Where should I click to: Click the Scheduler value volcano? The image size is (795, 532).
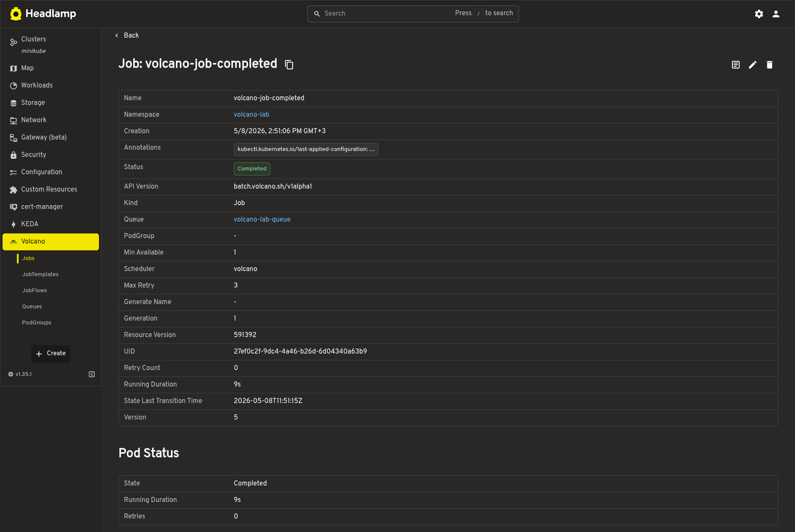point(245,269)
